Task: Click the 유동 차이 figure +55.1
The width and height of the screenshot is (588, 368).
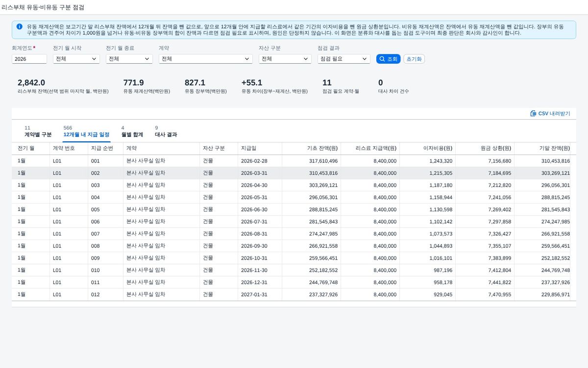Action: (x=252, y=83)
